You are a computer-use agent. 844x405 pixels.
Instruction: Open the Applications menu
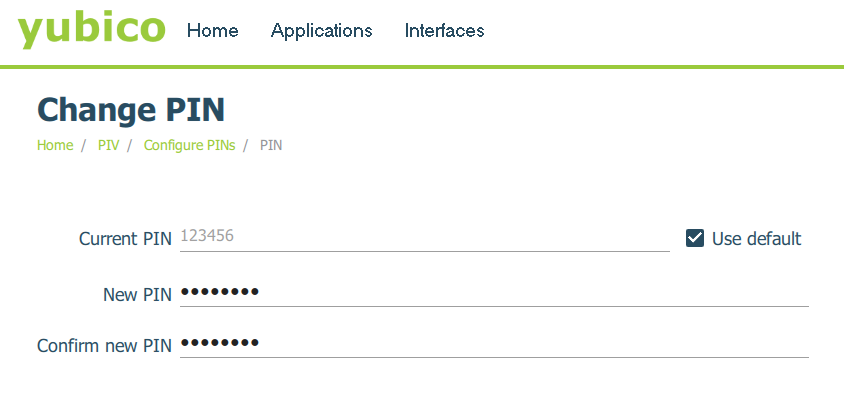pyautogui.click(x=321, y=31)
